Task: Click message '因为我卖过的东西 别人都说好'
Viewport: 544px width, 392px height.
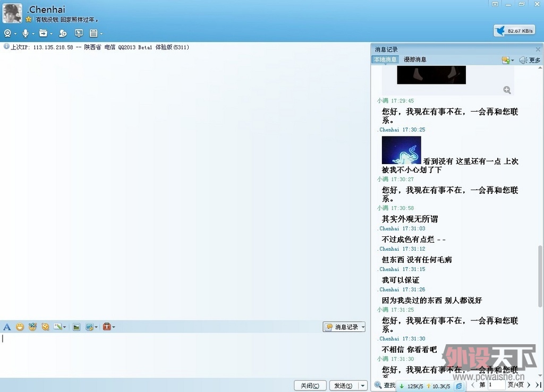Action: pos(432,300)
